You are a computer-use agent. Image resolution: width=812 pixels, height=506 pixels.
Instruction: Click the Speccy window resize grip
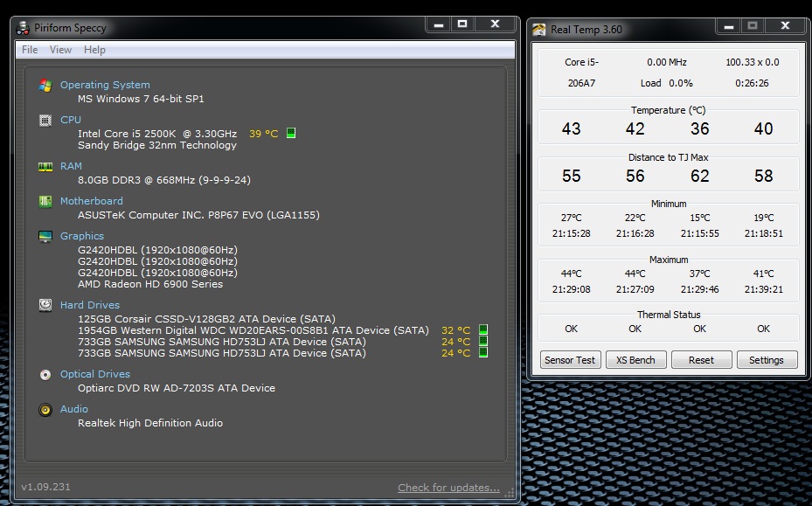[510, 493]
